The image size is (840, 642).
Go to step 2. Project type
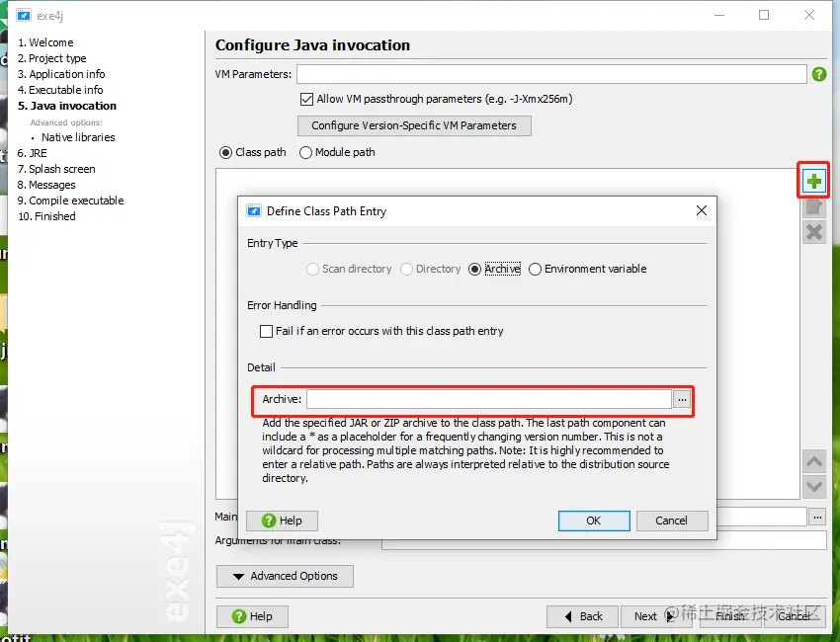(x=52, y=58)
